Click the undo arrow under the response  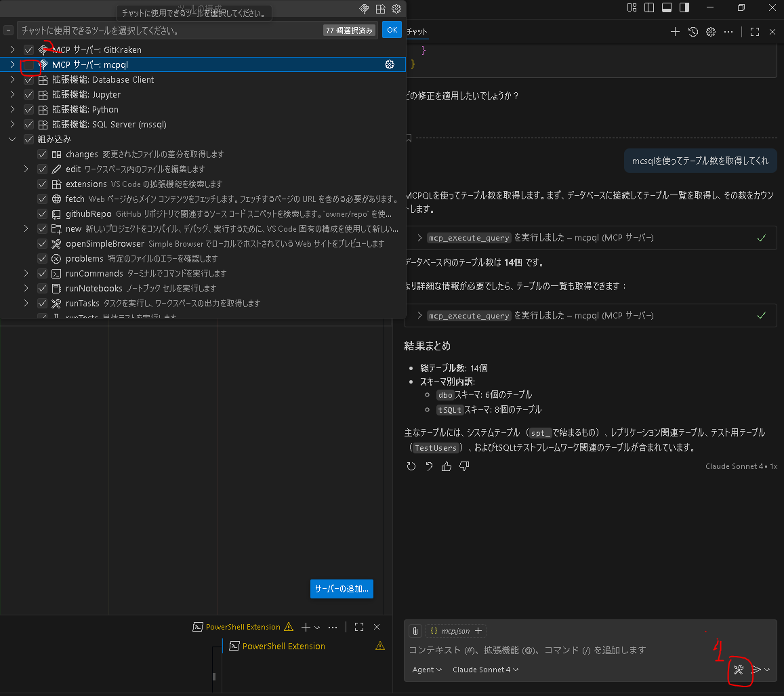tap(429, 466)
